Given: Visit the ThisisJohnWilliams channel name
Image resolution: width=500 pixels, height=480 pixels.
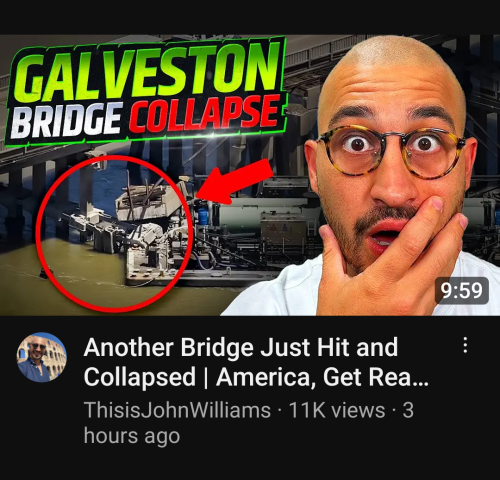Looking at the screenshot, I should coord(177,410).
